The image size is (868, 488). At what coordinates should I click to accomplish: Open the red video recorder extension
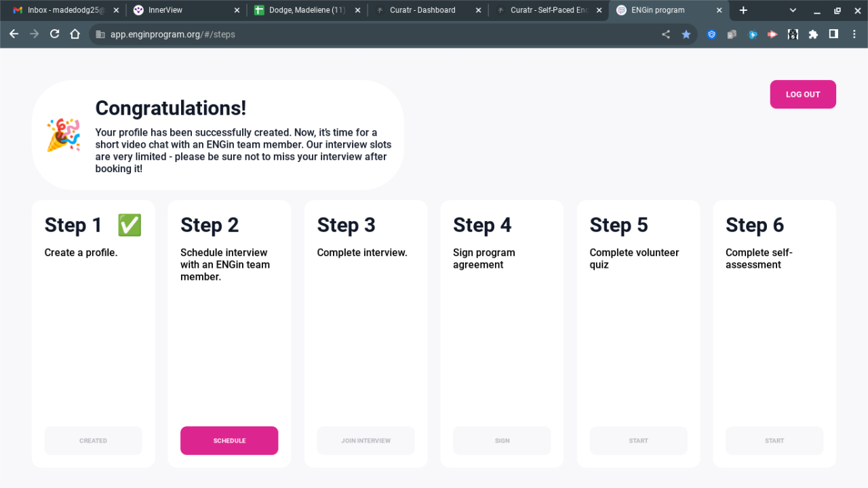click(772, 34)
